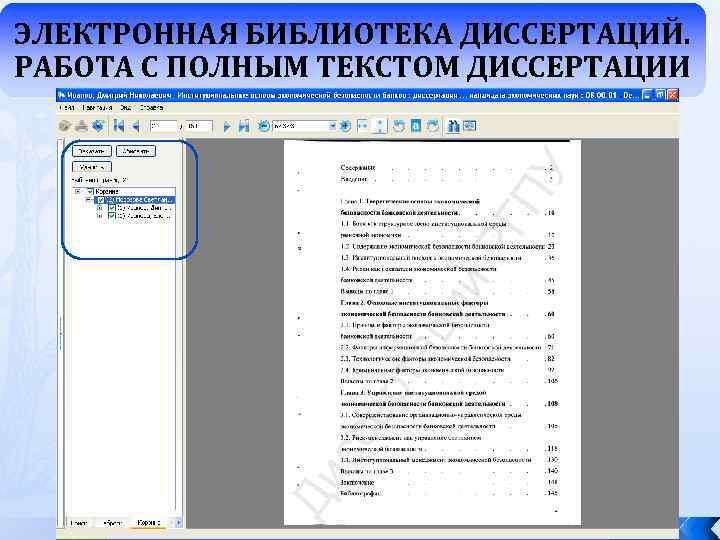Click the last toolbar icon after binoculars
The height and width of the screenshot is (540, 720).
pos(469,125)
